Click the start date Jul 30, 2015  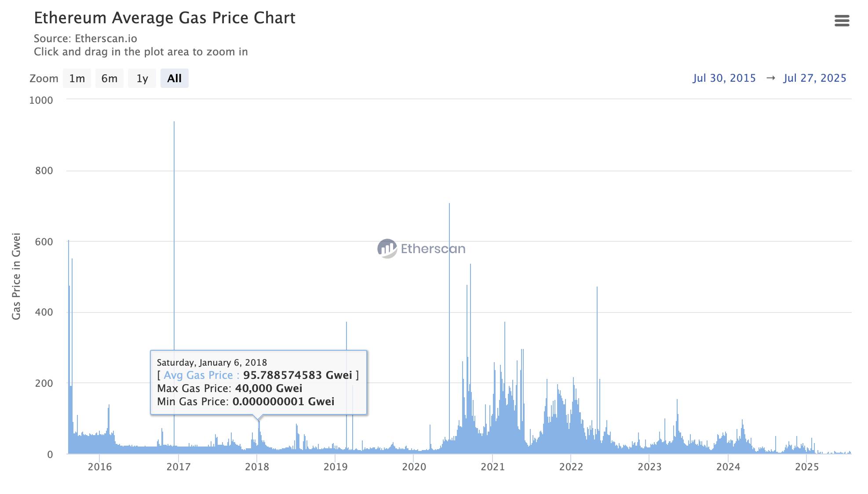[x=724, y=78]
